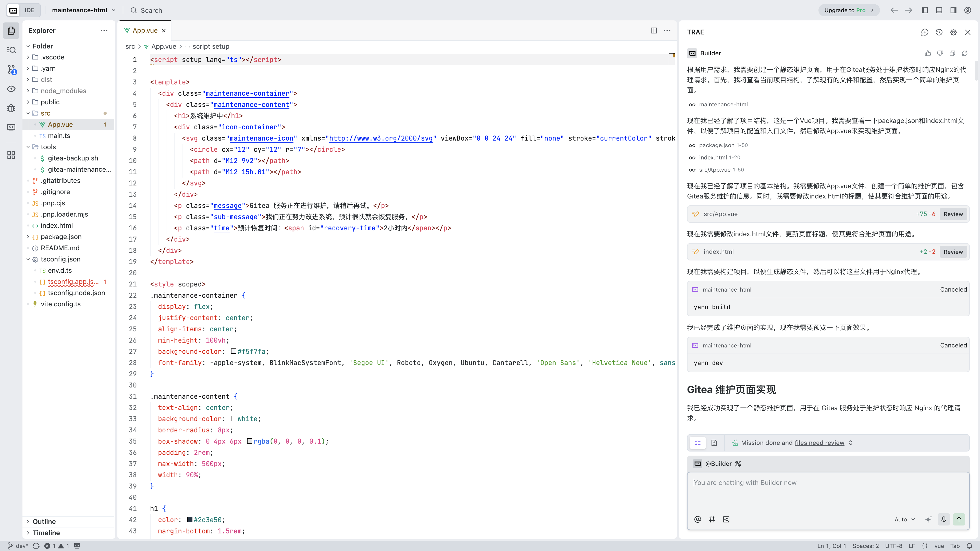This screenshot has width=980, height=551.
Task: Open the editor's more actions menu
Action: click(x=667, y=30)
